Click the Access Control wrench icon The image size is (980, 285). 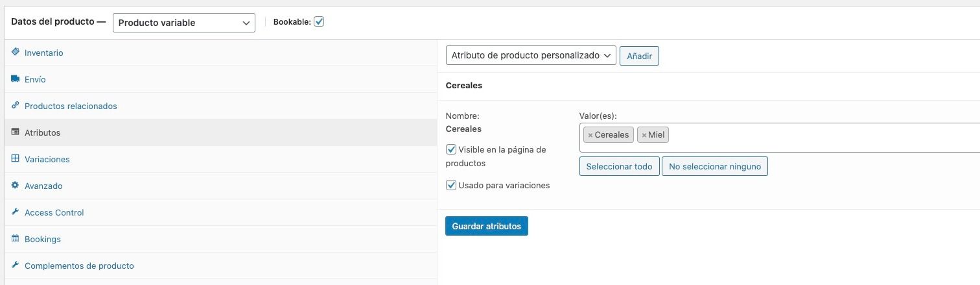[x=16, y=212]
